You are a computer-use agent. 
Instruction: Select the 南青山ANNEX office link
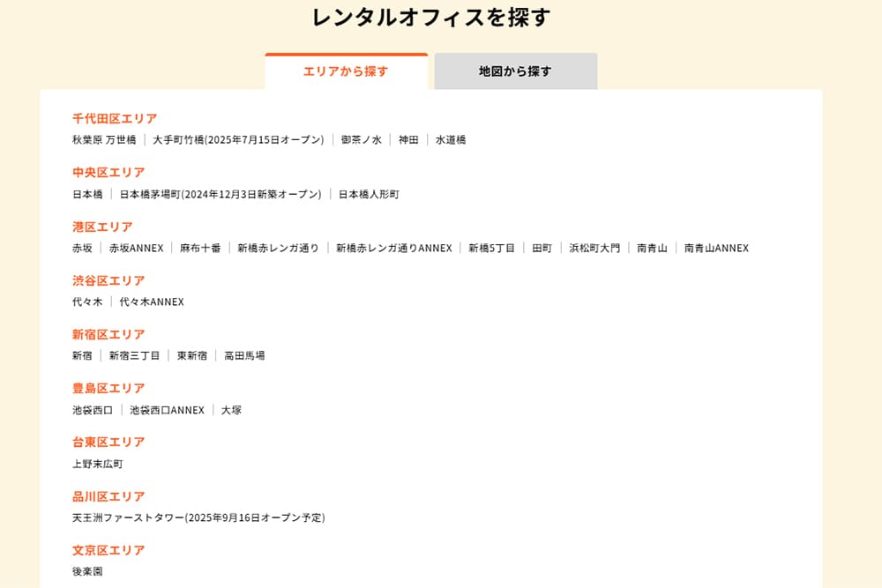716,248
